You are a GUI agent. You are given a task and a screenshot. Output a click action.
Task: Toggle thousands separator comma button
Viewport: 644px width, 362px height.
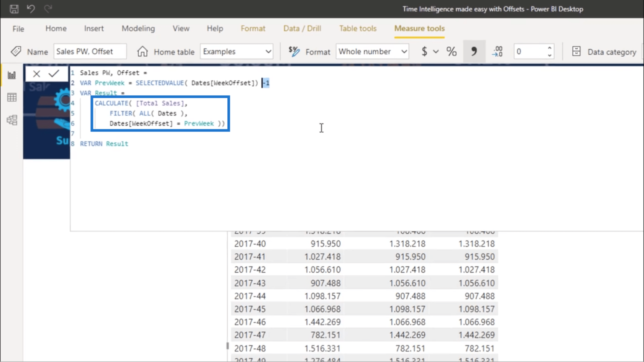click(x=474, y=51)
